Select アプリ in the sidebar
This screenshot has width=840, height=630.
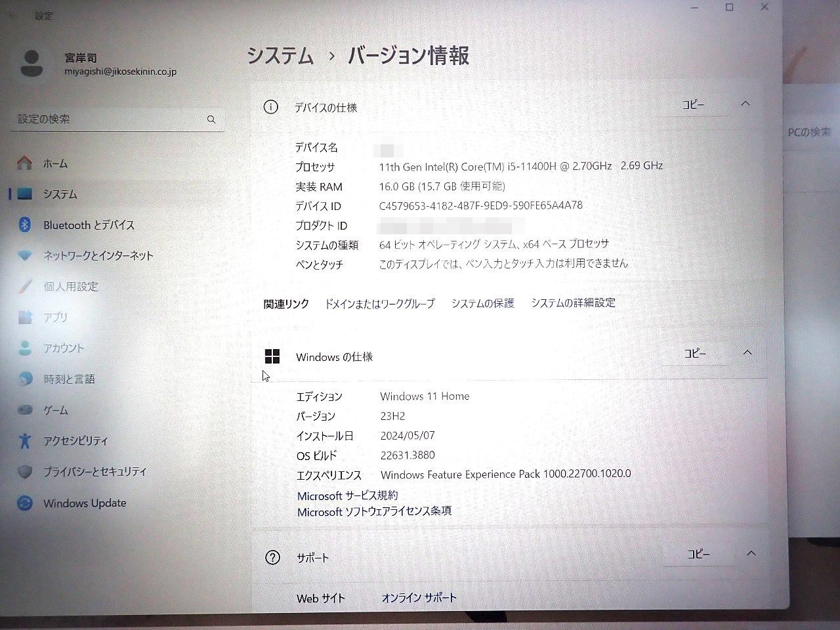55,317
